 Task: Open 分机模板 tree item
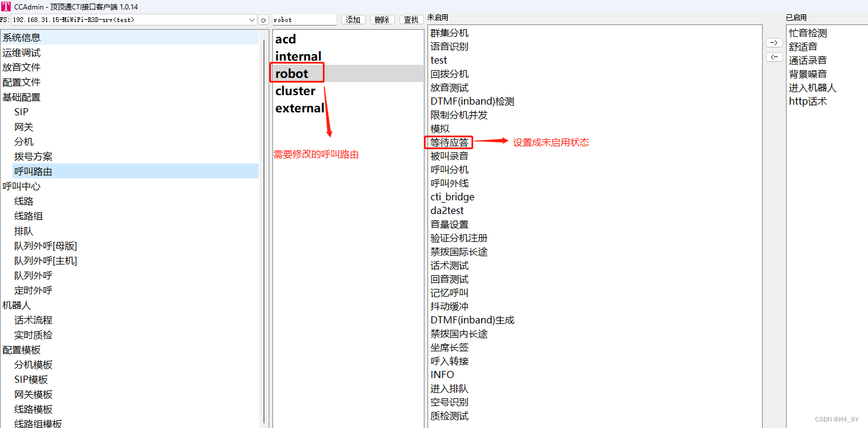(33, 364)
